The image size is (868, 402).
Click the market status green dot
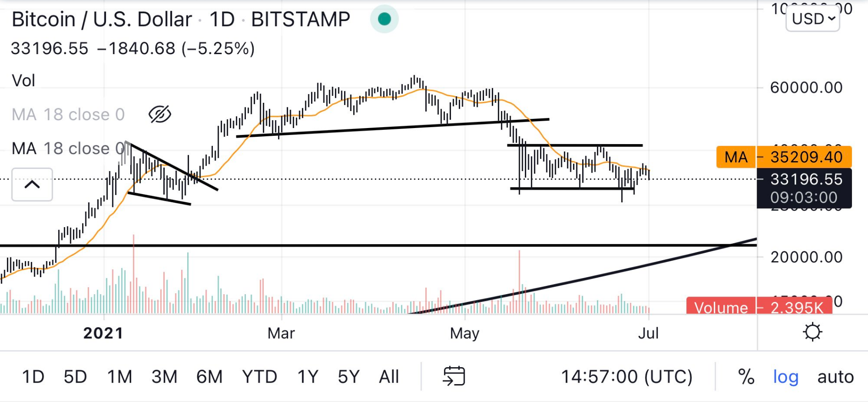(x=384, y=18)
